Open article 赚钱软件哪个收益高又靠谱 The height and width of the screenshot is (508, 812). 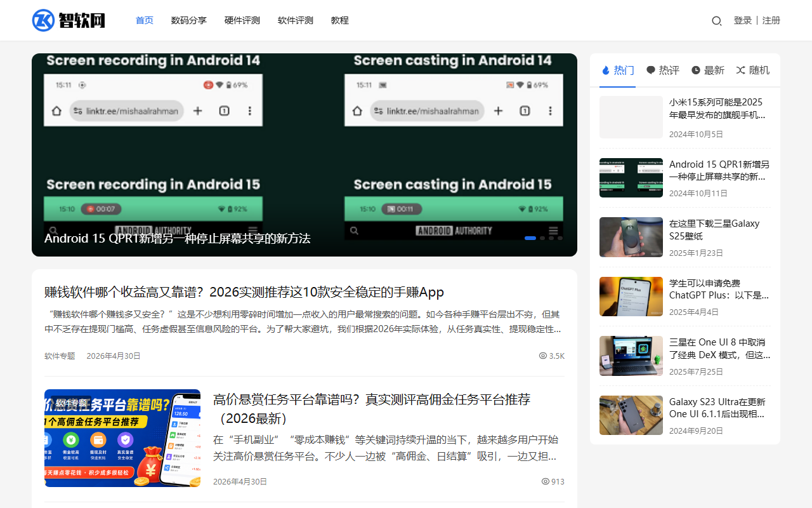coord(244,292)
